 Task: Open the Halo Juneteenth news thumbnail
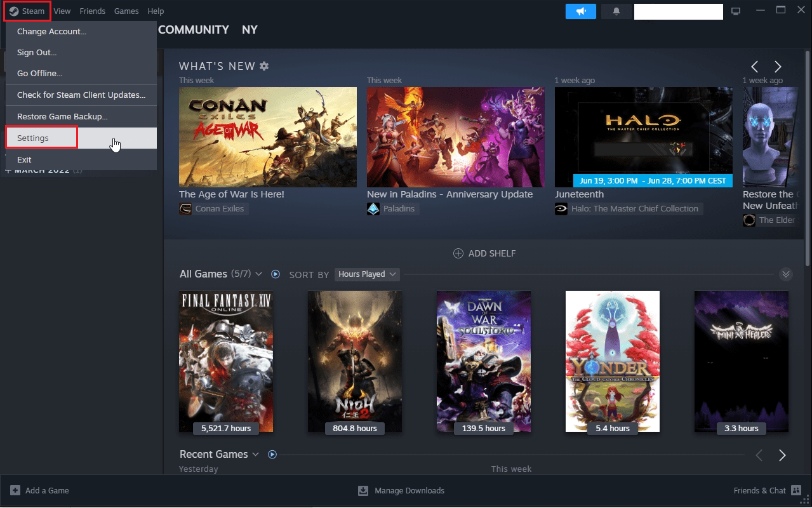(644, 137)
